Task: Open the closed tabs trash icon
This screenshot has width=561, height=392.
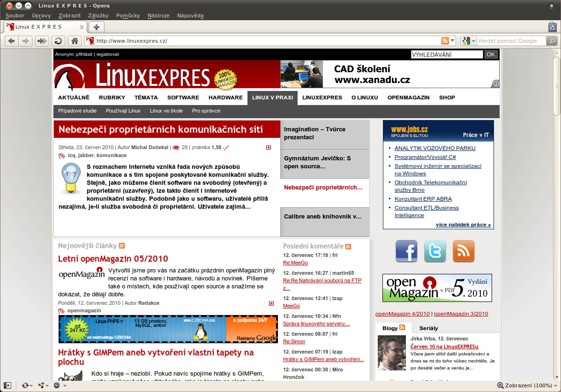Action: (553, 27)
